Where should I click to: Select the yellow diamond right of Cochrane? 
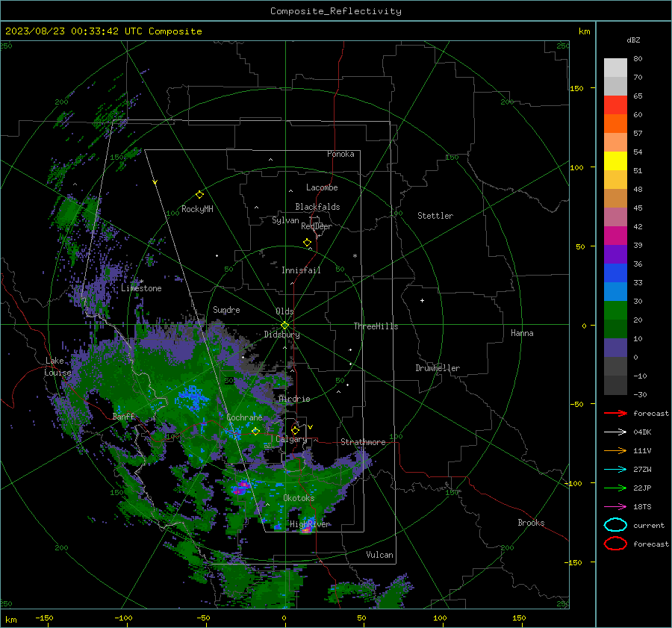click(255, 432)
